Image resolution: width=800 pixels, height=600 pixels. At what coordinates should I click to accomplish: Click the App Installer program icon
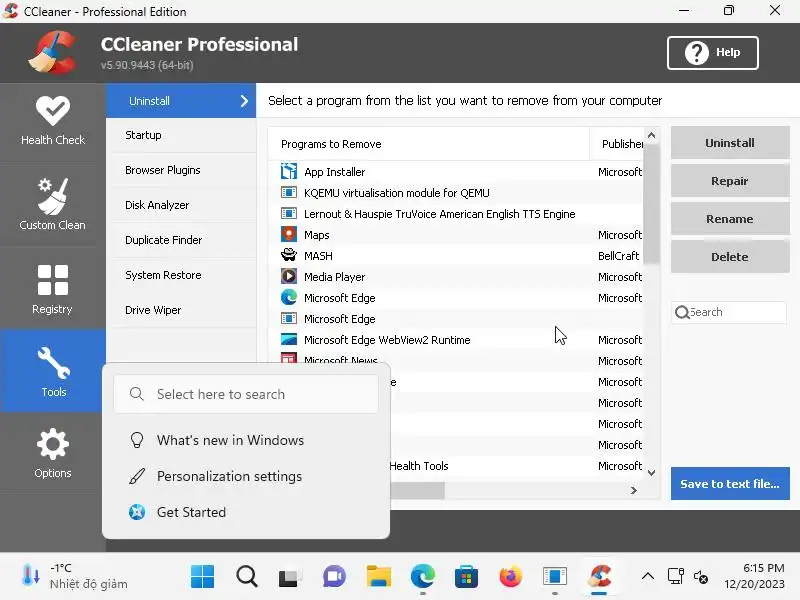coord(289,171)
